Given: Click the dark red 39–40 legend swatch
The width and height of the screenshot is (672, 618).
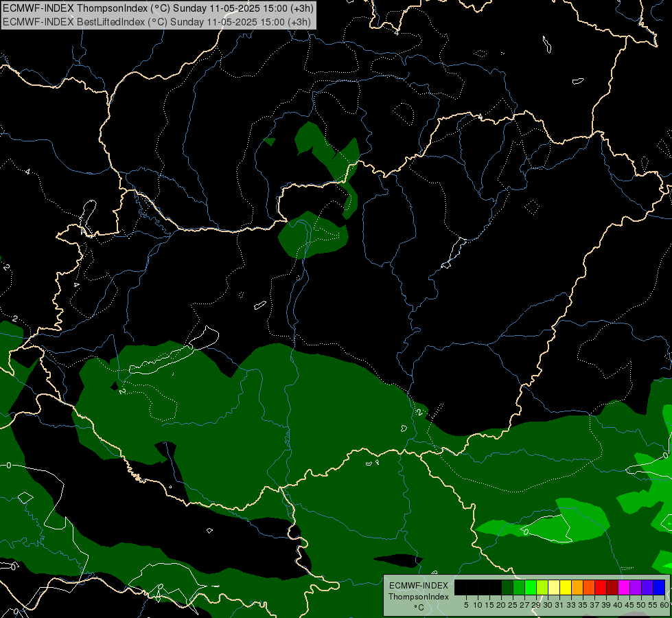Looking at the screenshot, I should 612,587.
